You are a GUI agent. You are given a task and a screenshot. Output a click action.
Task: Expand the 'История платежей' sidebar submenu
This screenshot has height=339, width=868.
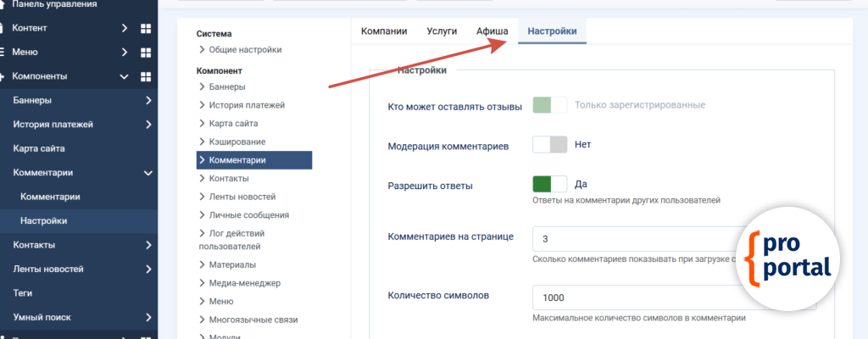point(148,125)
